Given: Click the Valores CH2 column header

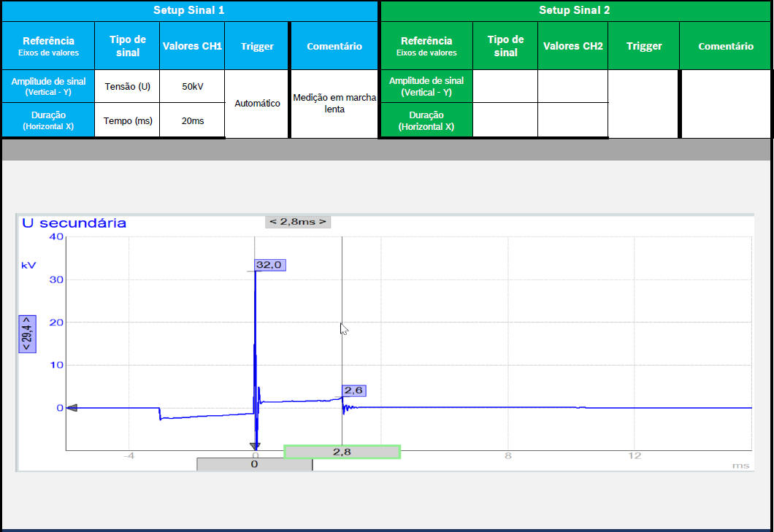Looking at the screenshot, I should (572, 46).
